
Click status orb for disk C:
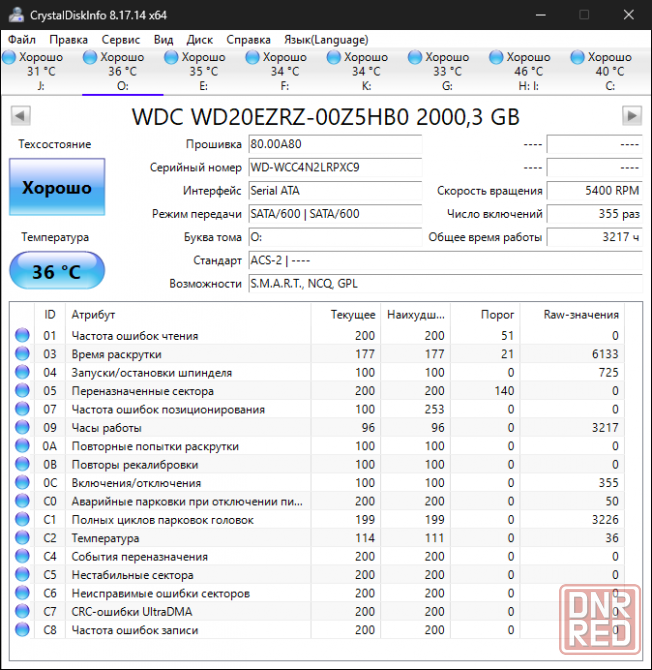[x=578, y=58]
